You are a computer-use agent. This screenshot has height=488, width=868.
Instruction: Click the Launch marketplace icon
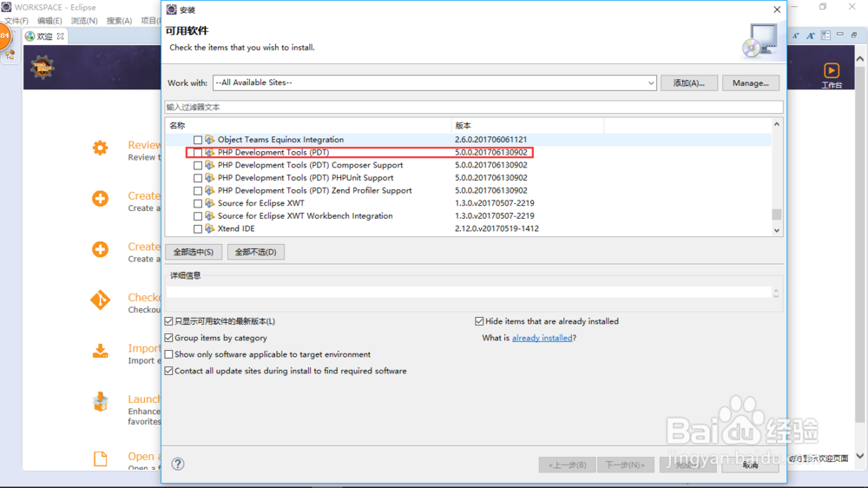point(100,401)
